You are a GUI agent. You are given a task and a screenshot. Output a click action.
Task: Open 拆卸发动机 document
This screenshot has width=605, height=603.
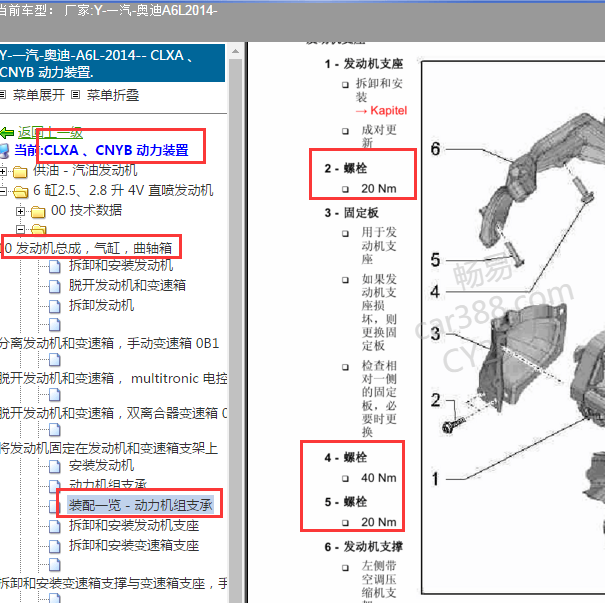101,305
